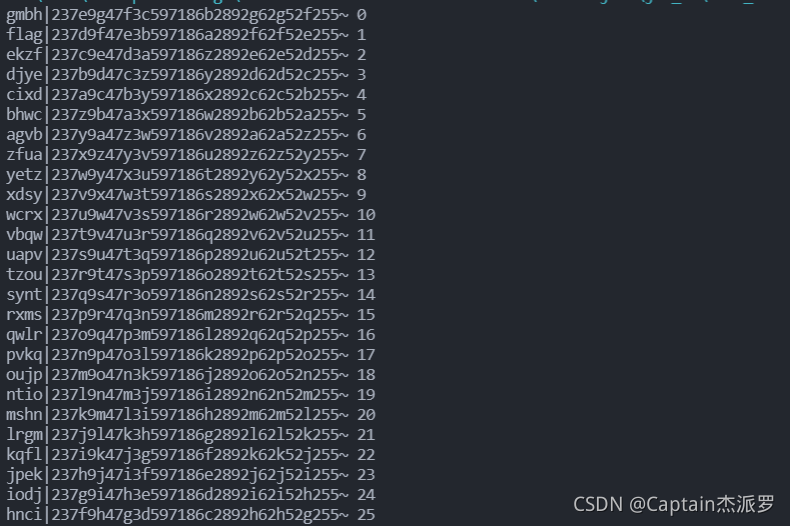Click the 'rxms' row's number 15
790x526 pixels.
(366, 315)
